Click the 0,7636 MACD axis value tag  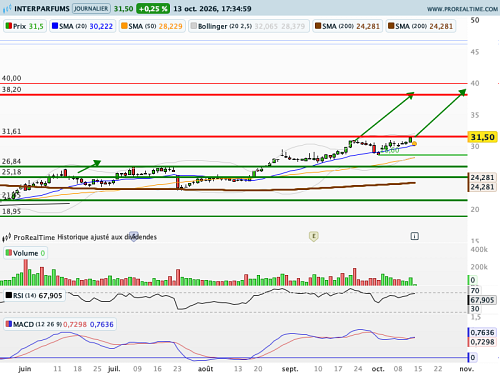(482, 333)
